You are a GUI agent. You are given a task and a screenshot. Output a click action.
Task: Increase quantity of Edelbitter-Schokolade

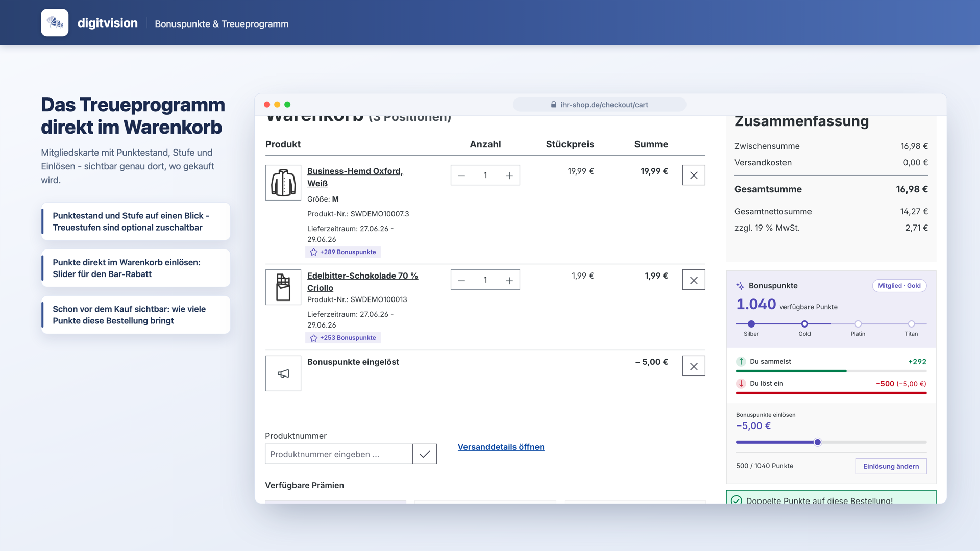coord(509,280)
